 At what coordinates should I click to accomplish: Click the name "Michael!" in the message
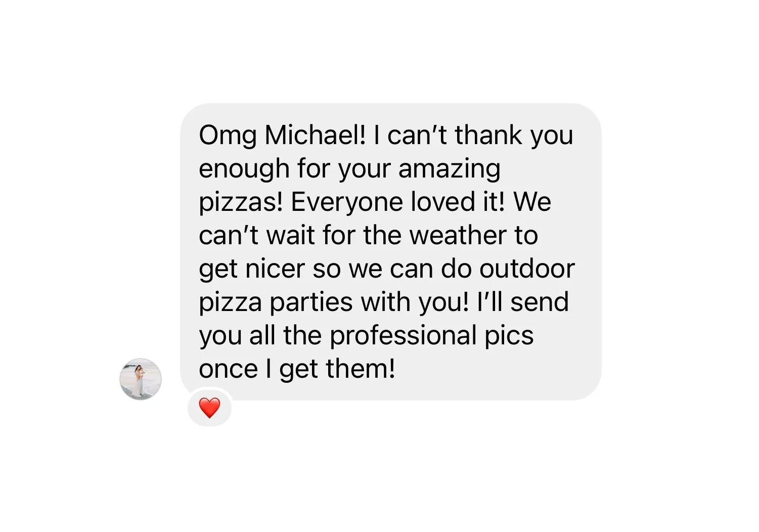[315, 135]
